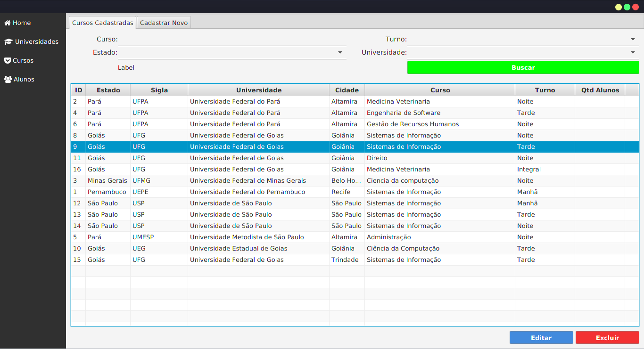Open the Alunos menu label
The width and height of the screenshot is (644, 349).
click(24, 79)
